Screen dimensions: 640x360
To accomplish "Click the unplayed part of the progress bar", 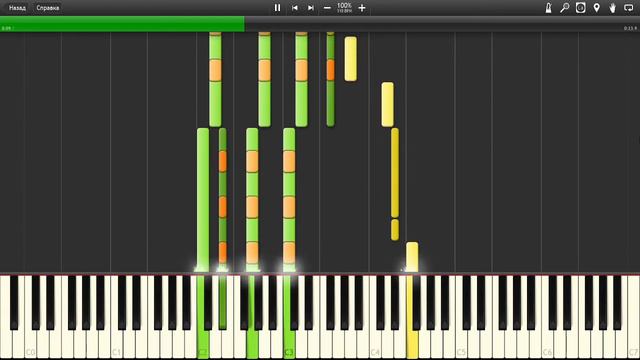I will (442, 24).
